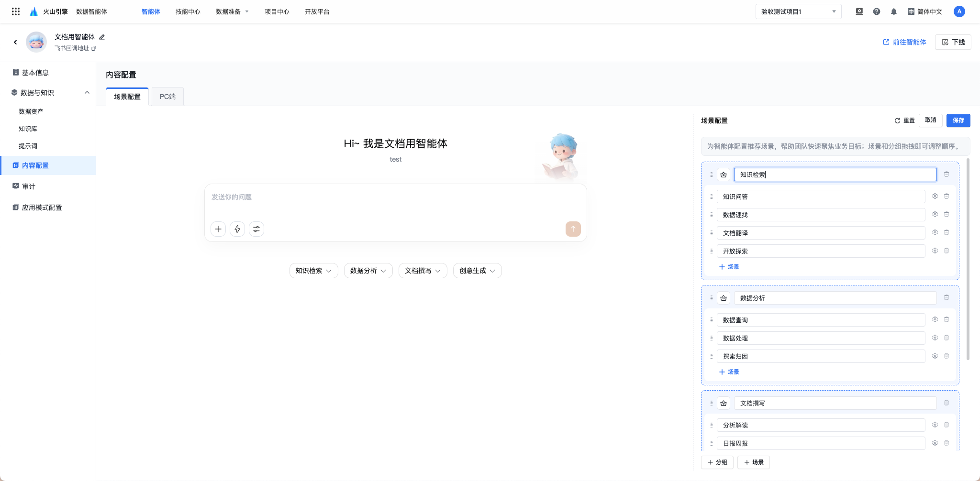Click the edit pencil beside 文档用智能体

102,37
